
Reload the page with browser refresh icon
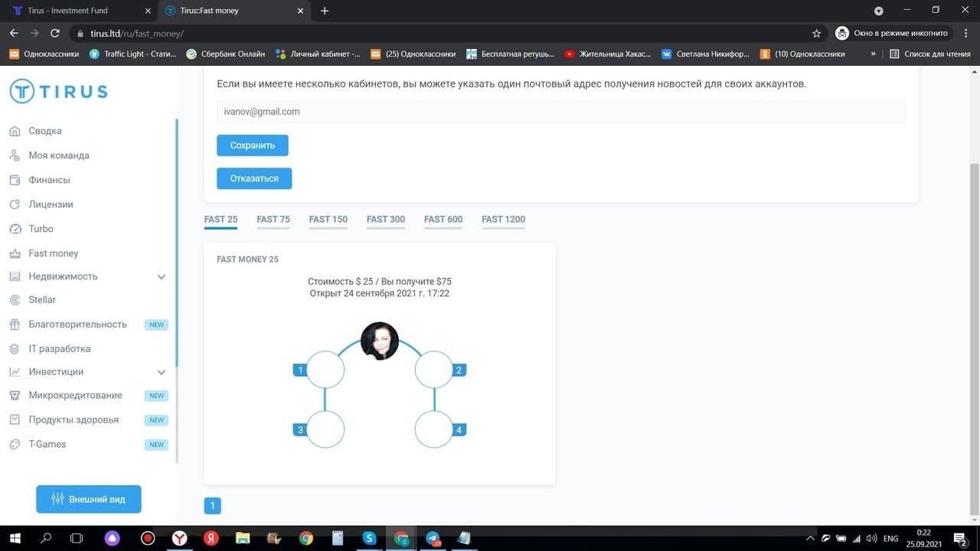point(55,34)
